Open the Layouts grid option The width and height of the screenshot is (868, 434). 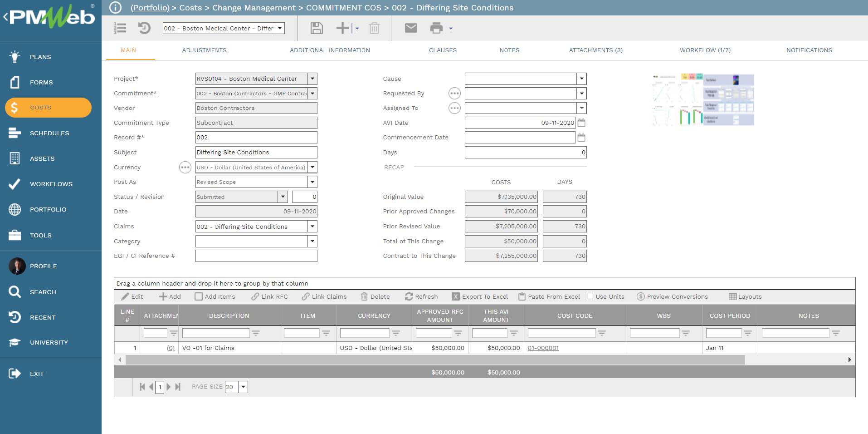[x=745, y=296]
